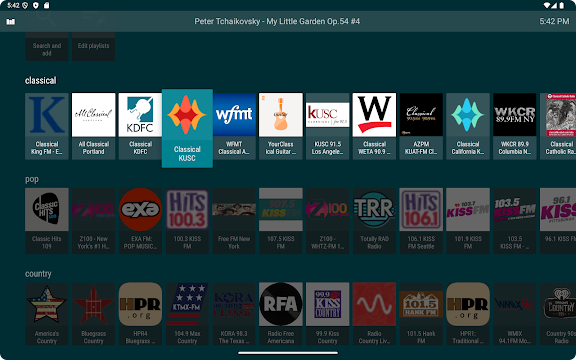
Task: Open 101.9 KISS FM station
Action: pos(468,221)
